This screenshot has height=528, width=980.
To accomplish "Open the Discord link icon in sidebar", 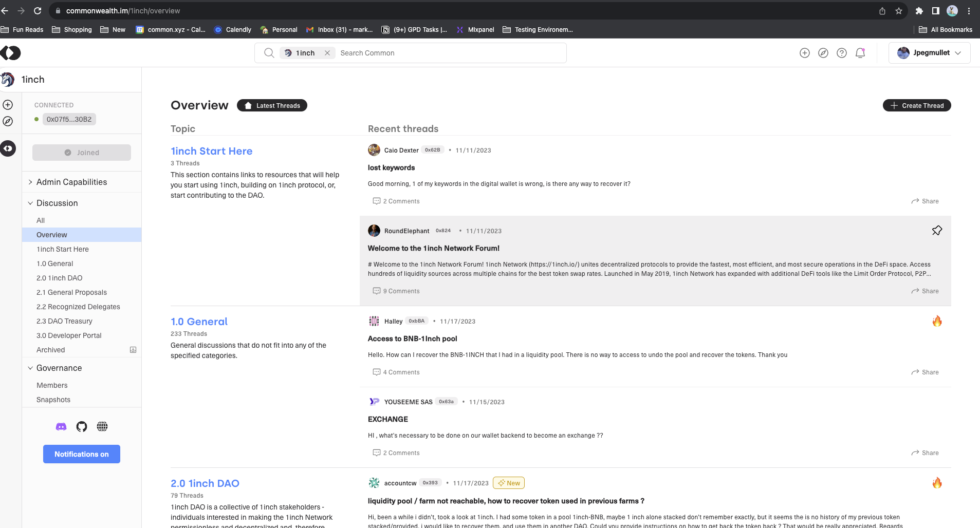I will click(x=61, y=426).
